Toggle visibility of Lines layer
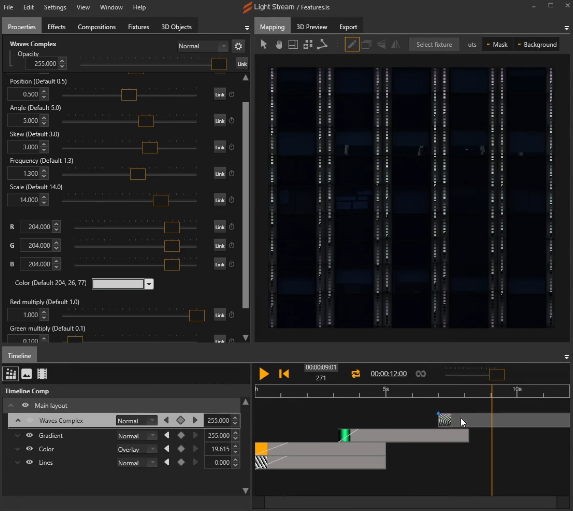The height and width of the screenshot is (511, 573). [29, 462]
